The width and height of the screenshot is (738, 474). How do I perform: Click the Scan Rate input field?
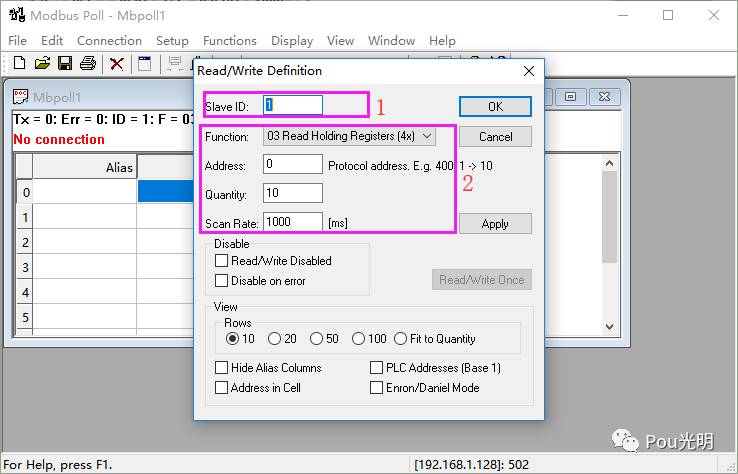[x=293, y=222]
